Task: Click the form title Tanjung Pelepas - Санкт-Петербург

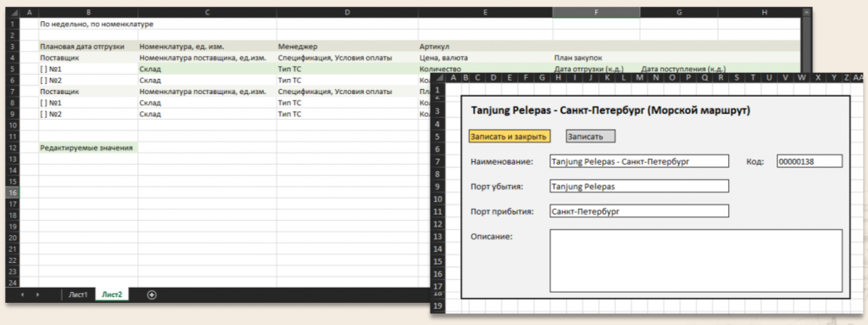Action: pos(610,110)
